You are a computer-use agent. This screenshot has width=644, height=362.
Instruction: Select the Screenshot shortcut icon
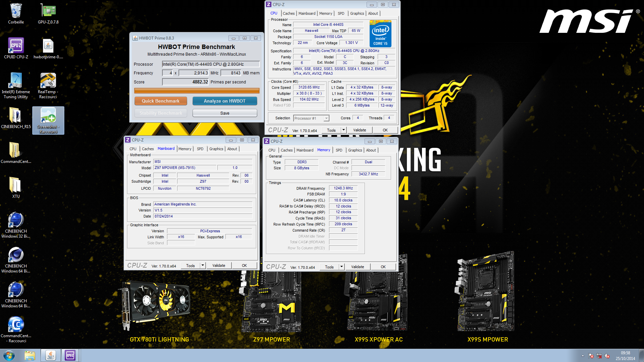48,120
